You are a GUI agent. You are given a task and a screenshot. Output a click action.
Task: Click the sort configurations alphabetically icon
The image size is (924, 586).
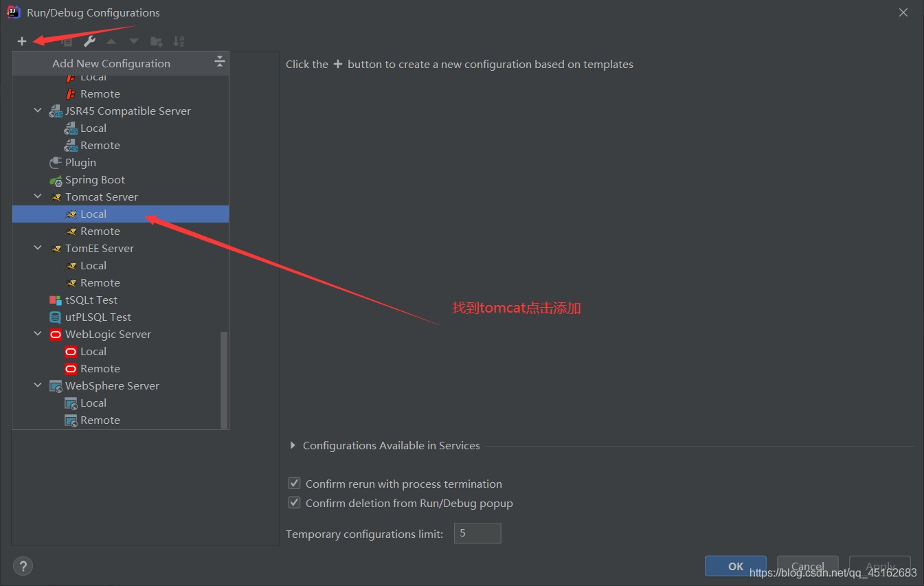[x=179, y=41]
